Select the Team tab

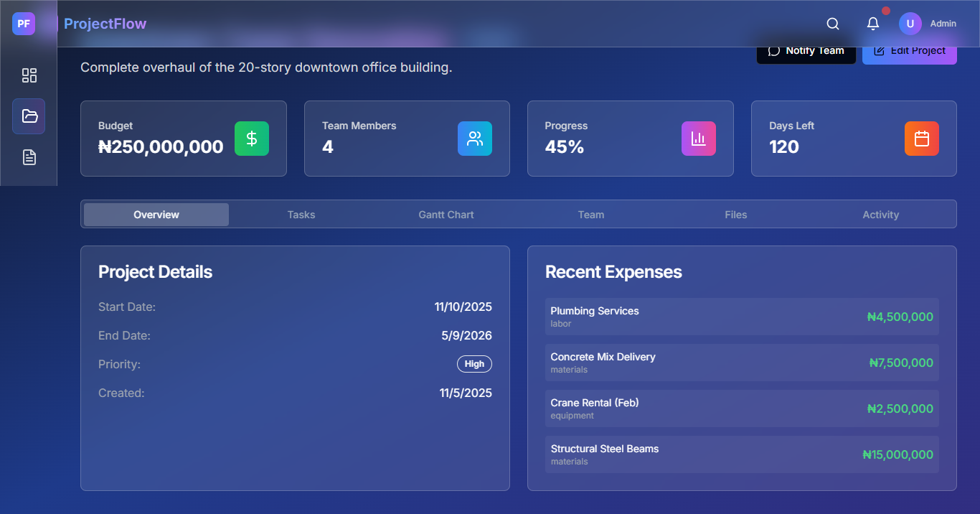591,215
